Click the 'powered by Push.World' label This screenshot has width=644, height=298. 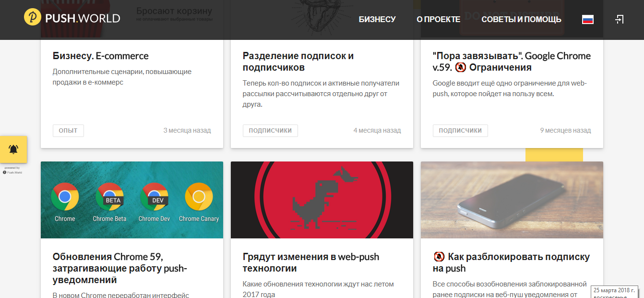pyautogui.click(x=12, y=170)
